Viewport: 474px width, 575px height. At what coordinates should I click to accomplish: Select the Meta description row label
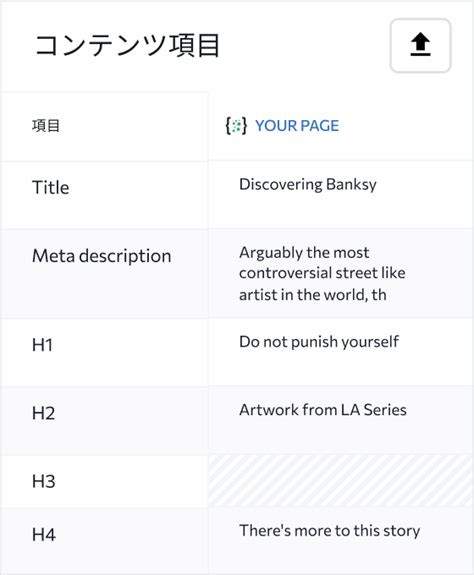click(102, 256)
